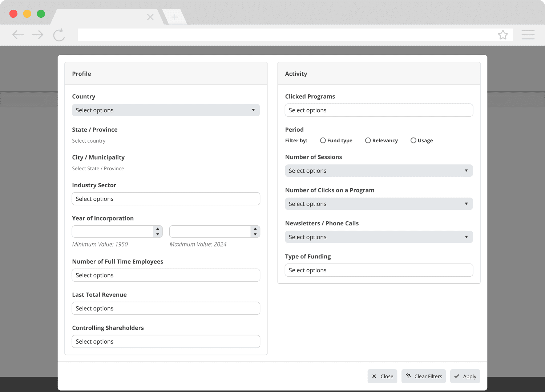
Task: Click the bookmark star icon in address bar
Action: (x=503, y=34)
